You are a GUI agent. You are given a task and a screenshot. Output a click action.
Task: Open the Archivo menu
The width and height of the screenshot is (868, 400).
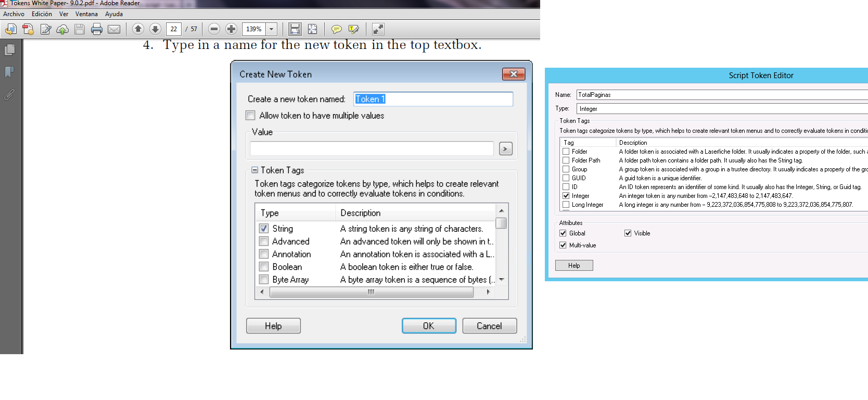(x=14, y=14)
